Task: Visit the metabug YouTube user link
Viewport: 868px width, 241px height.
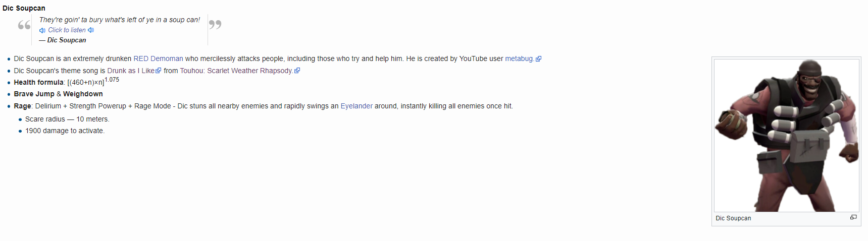Action: click(x=519, y=59)
